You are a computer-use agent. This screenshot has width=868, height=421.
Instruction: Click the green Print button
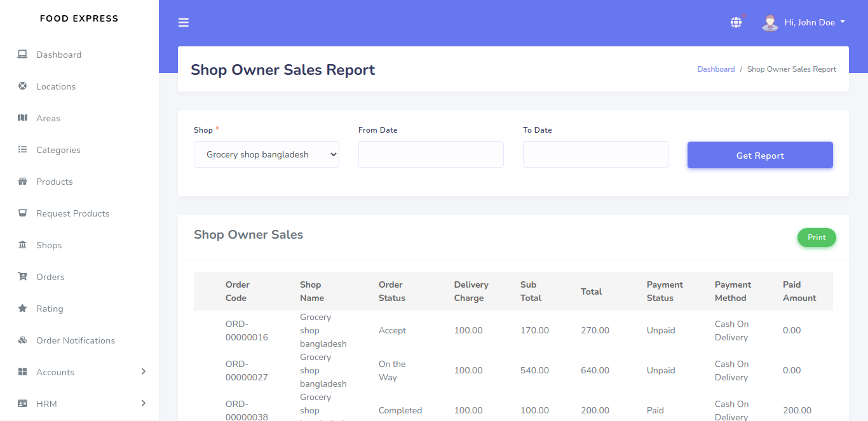tap(817, 237)
